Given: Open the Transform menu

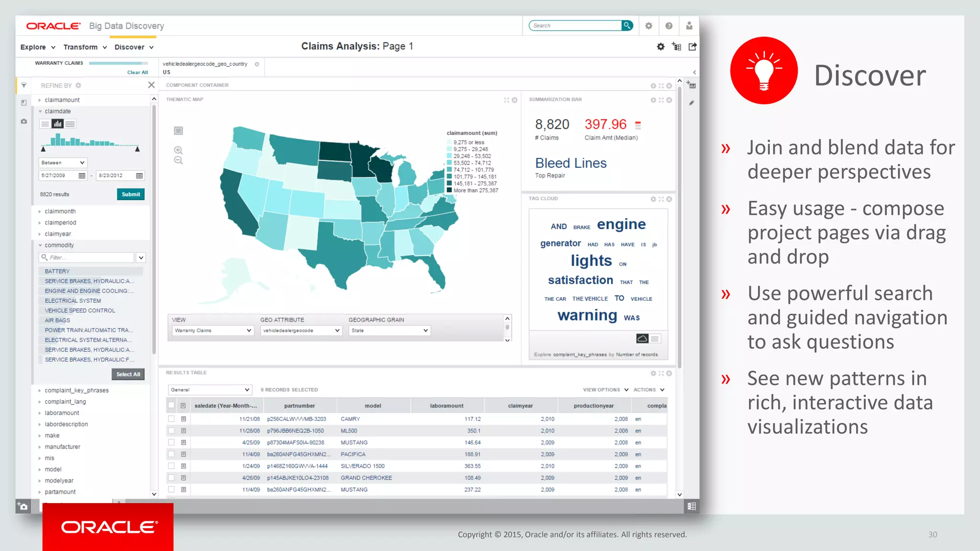Looking at the screenshot, I should 85,47.
